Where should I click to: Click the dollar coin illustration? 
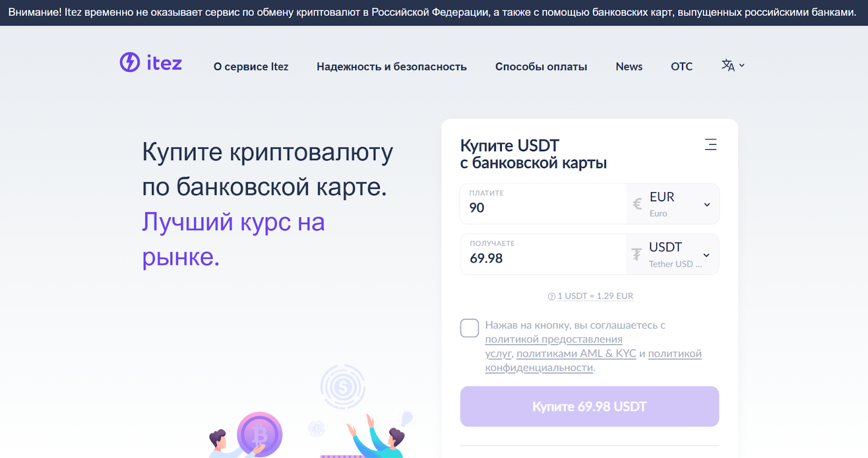pos(343,387)
